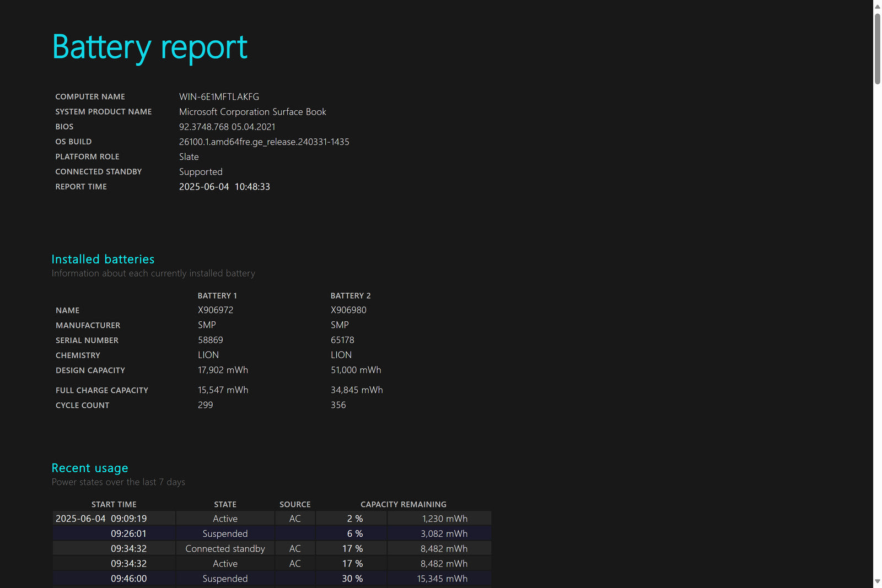Click the scrollbar up arrow
The height and width of the screenshot is (588, 882).
click(x=877, y=6)
